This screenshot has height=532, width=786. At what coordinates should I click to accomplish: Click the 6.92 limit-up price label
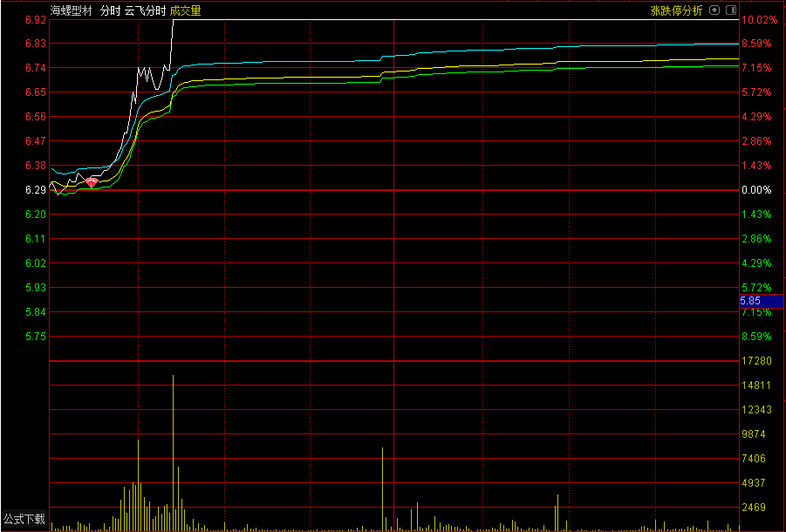(x=36, y=19)
